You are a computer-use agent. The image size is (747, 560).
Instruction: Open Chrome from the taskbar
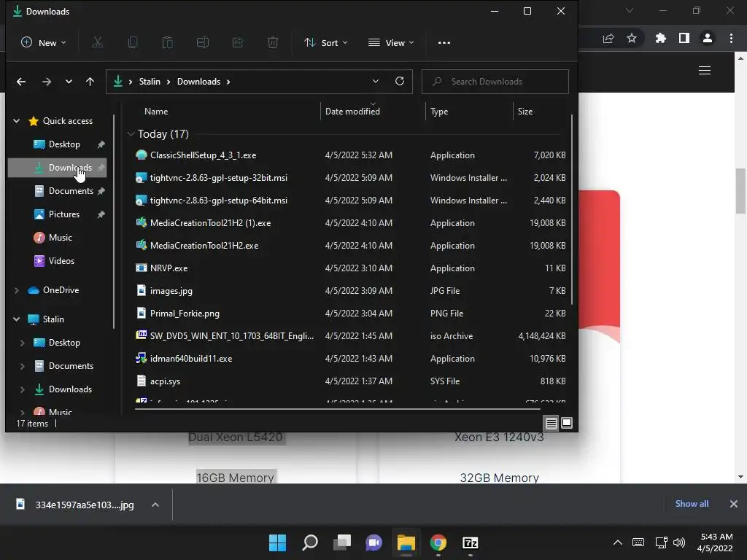click(x=438, y=542)
